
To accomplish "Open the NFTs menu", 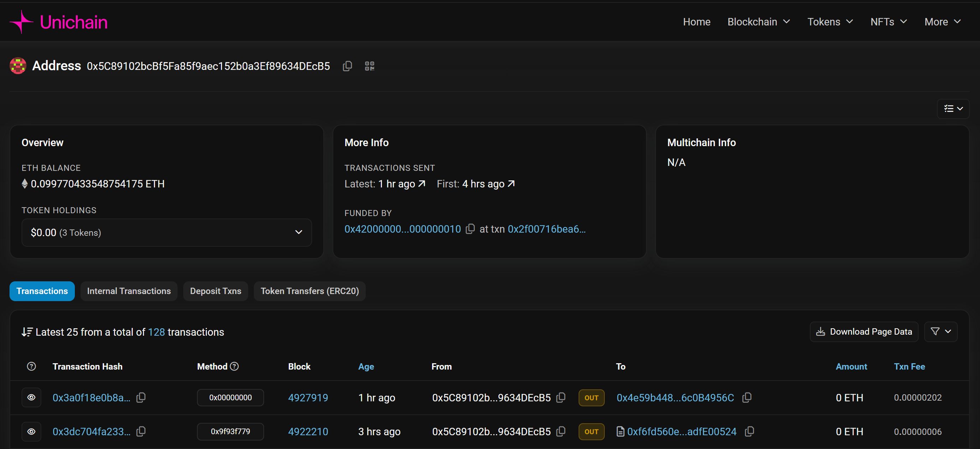I will (889, 22).
